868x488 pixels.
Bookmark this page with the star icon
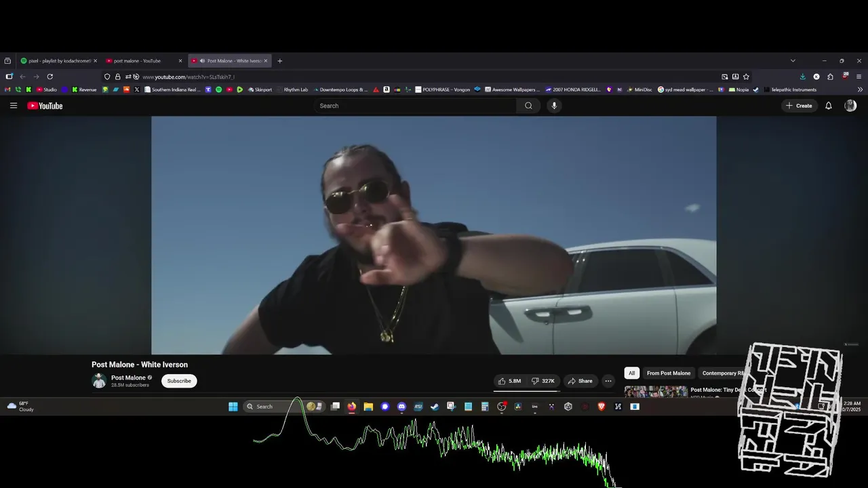[746, 77]
